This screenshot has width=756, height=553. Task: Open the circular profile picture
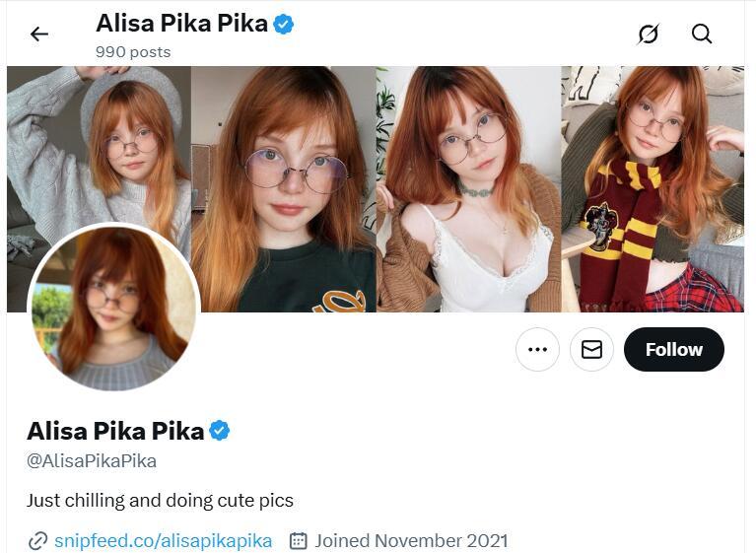coord(113,308)
